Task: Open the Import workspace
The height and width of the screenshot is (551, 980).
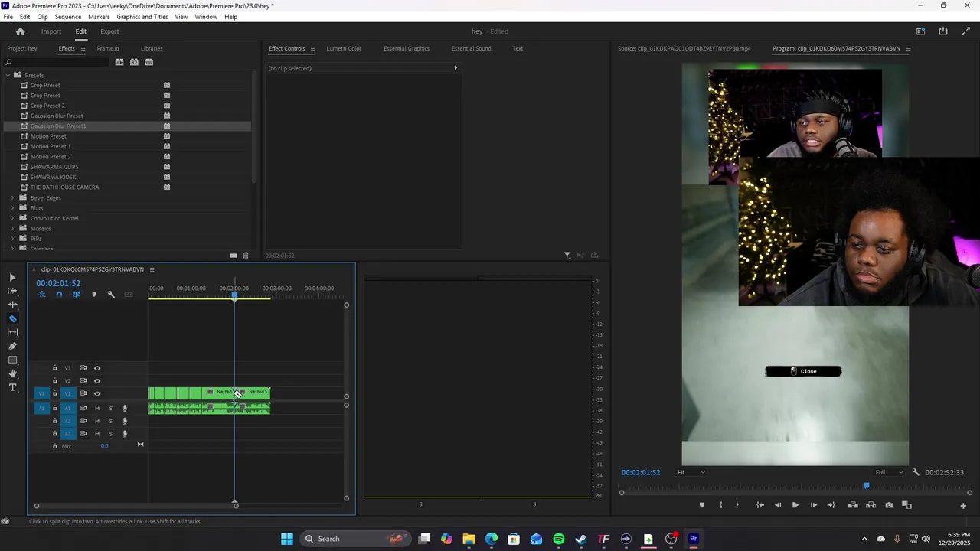Action: [51, 31]
